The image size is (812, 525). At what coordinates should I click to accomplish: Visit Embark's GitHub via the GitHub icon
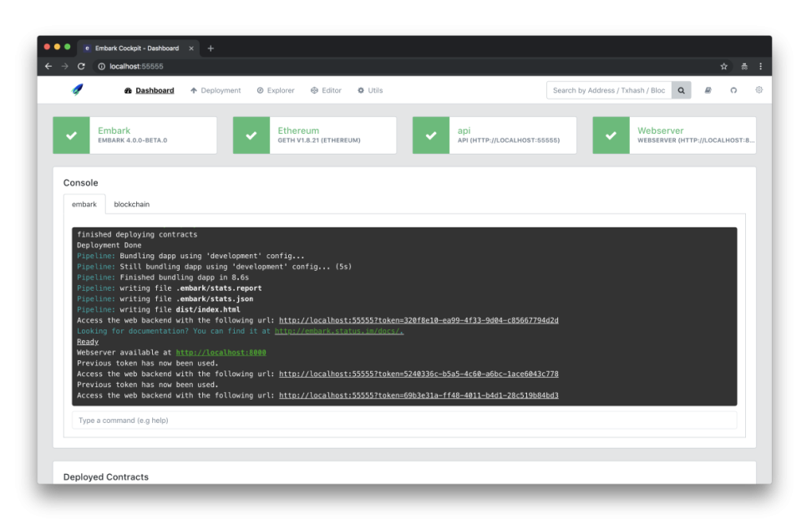tap(733, 89)
